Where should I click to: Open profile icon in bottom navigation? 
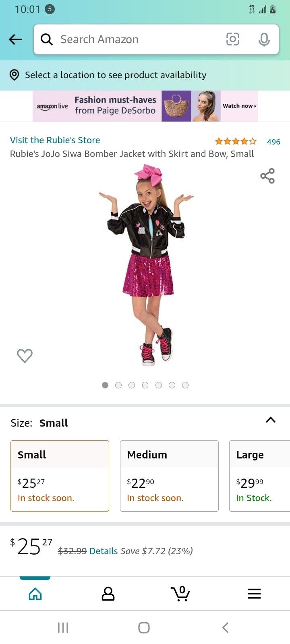click(x=108, y=594)
